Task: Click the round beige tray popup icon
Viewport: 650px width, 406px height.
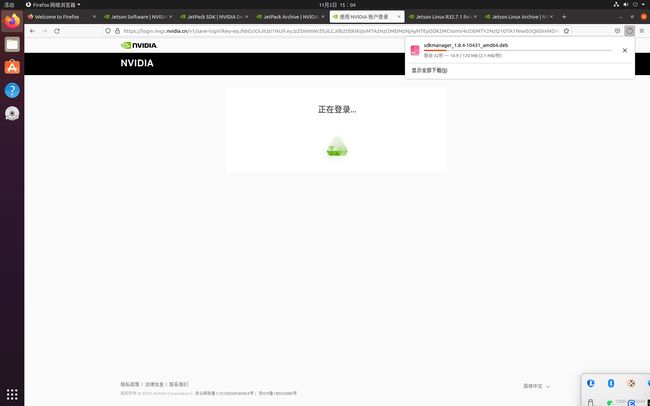Action: pos(631,383)
